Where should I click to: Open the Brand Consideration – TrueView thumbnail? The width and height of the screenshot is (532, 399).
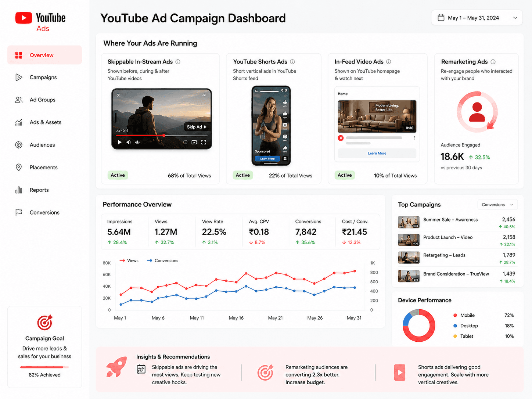tap(409, 276)
